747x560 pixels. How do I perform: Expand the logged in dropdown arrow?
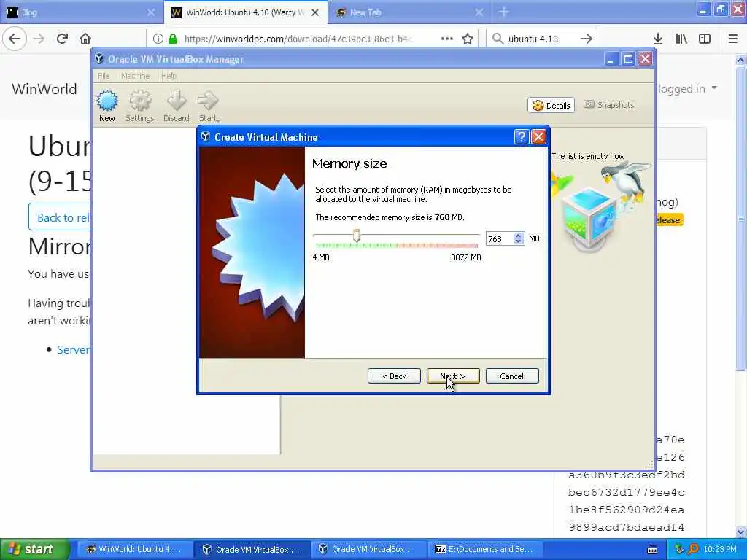click(x=714, y=87)
